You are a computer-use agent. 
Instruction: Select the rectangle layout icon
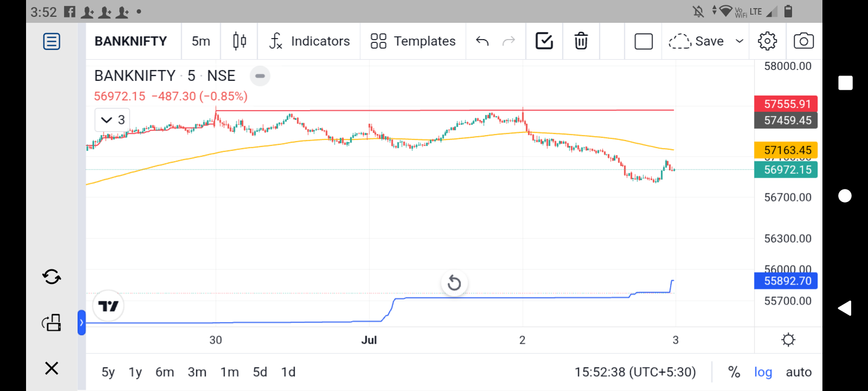643,41
